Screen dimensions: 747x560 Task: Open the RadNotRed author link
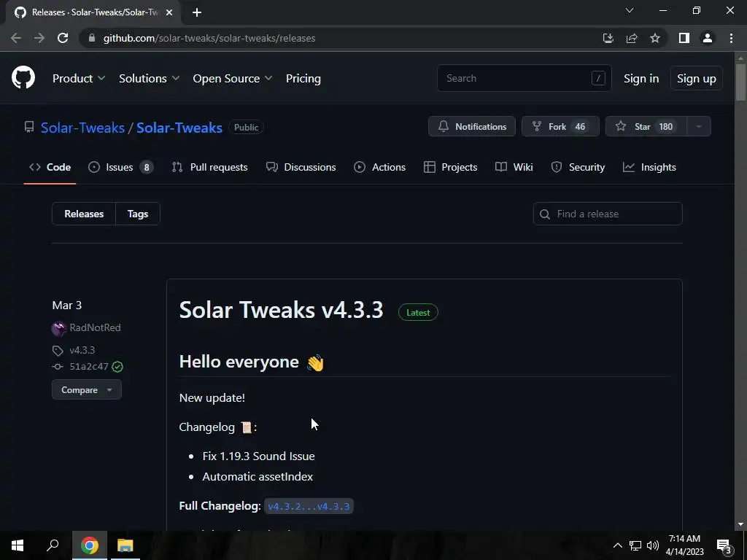[95, 327]
